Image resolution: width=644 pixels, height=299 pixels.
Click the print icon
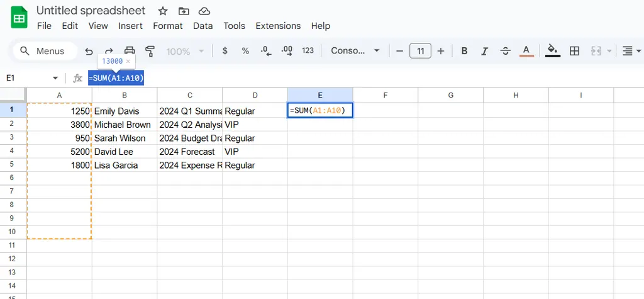[130, 51]
